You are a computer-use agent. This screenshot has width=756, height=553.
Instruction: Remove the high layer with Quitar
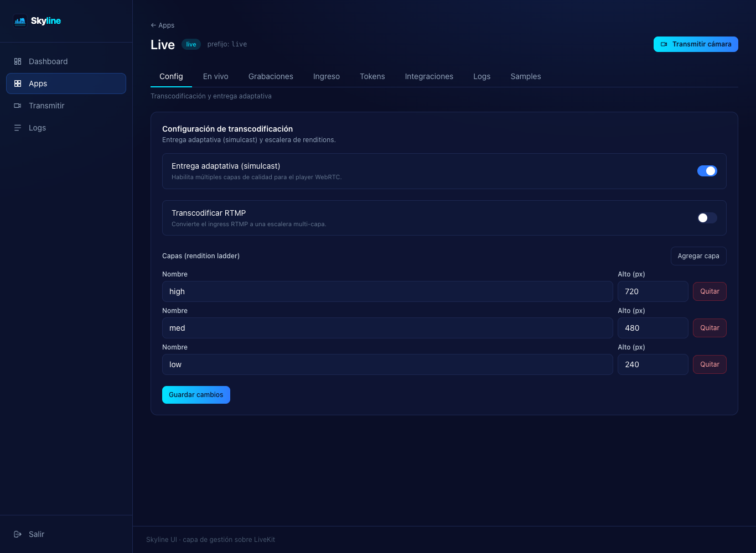(710, 291)
